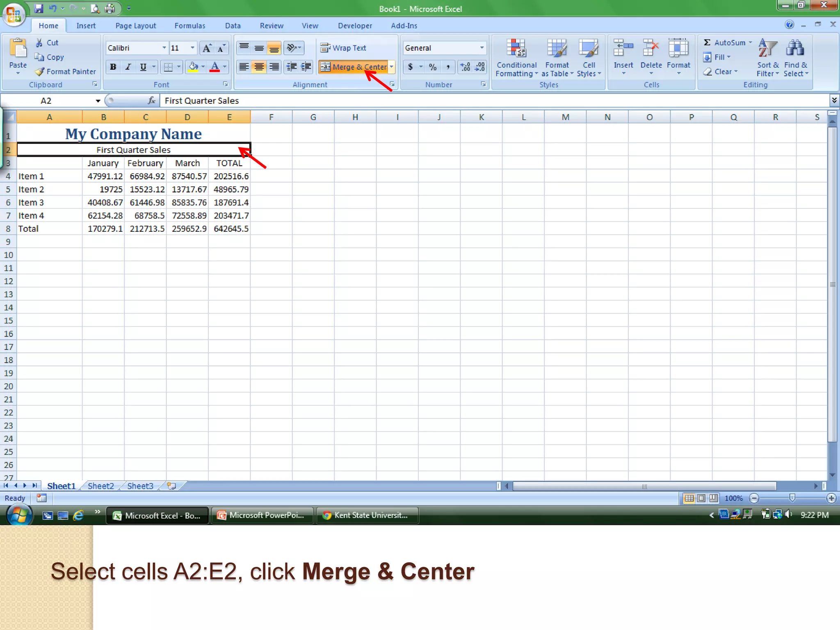
Task: Toggle Center horizontal alignment
Action: pos(259,67)
